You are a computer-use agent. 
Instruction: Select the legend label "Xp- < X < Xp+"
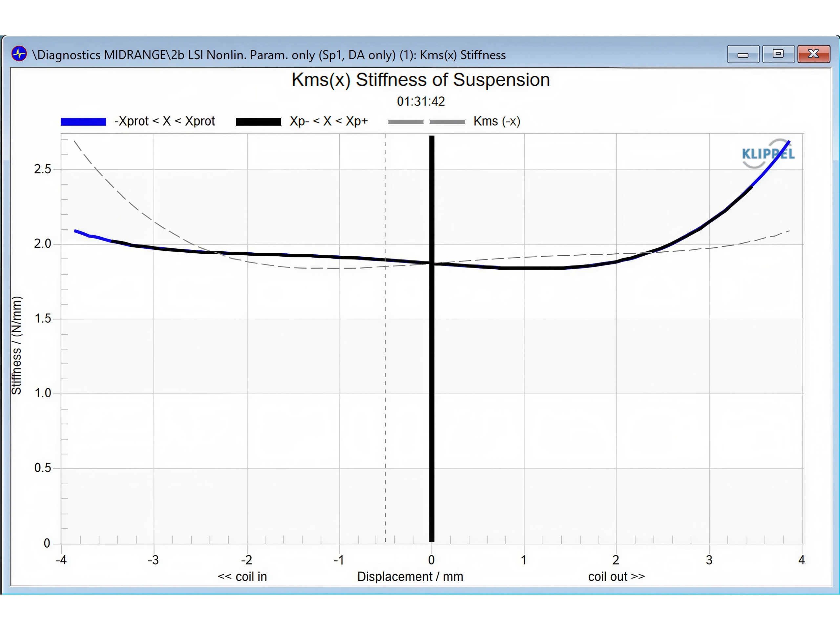coord(329,121)
